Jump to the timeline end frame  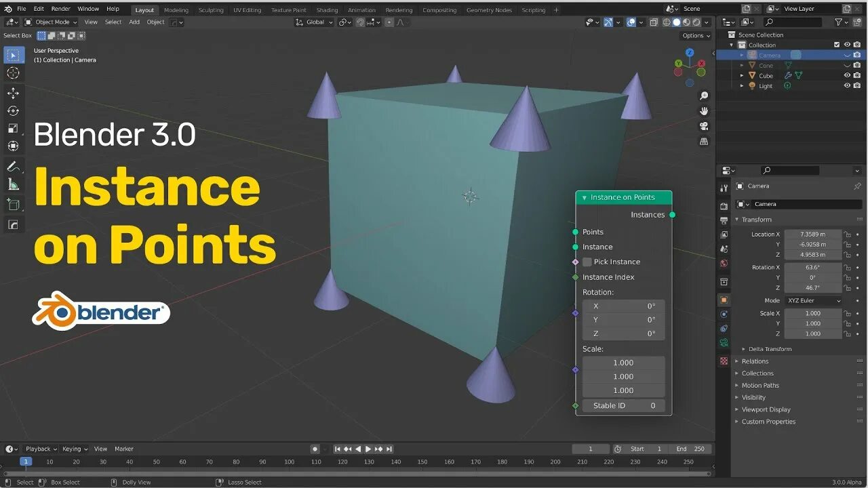click(x=389, y=449)
